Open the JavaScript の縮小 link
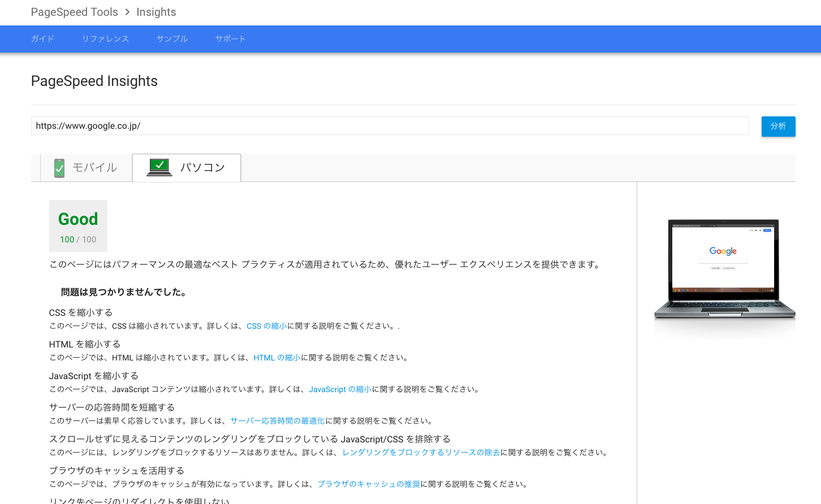Image resolution: width=821 pixels, height=504 pixels. click(340, 389)
